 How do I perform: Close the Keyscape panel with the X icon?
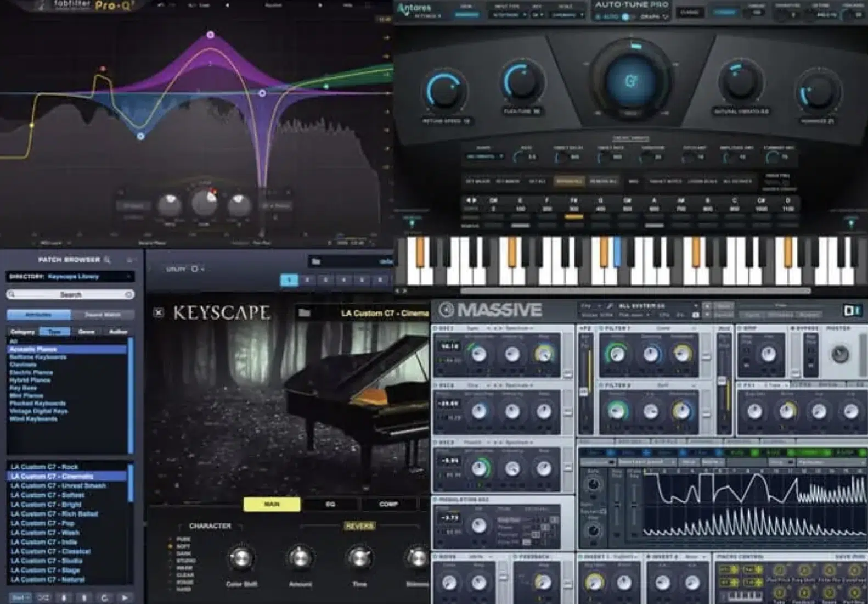159,312
